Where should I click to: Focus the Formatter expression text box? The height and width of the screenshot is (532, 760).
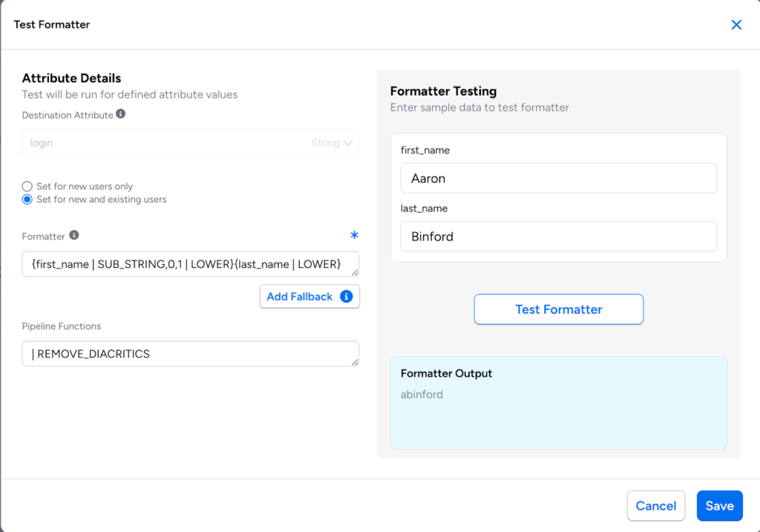tap(186, 264)
